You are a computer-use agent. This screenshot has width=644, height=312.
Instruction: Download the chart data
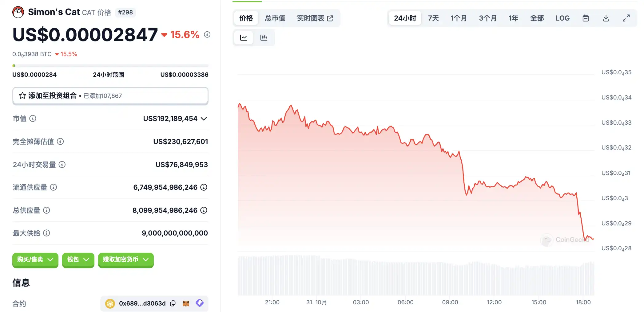(606, 18)
